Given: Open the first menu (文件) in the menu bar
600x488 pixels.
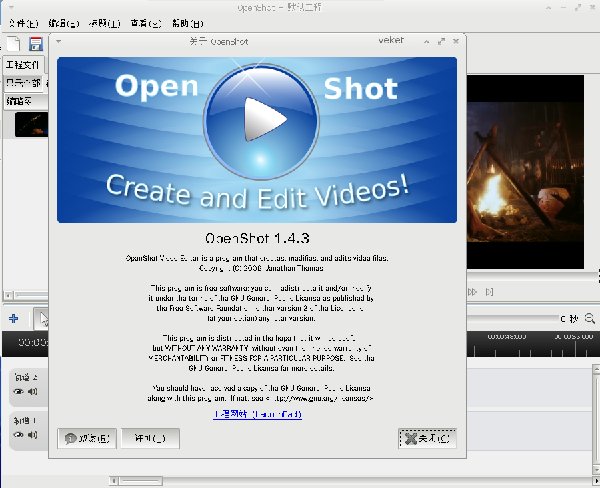Looking at the screenshot, I should (23, 23).
